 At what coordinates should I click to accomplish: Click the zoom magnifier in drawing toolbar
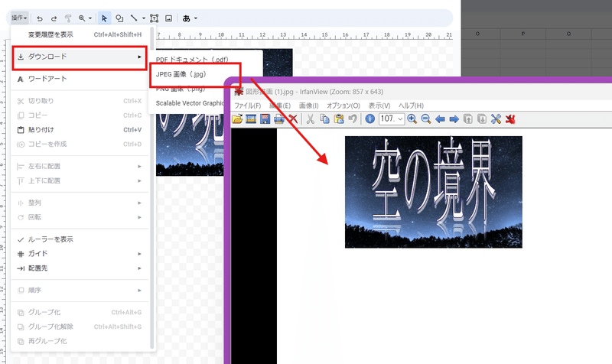click(x=82, y=18)
